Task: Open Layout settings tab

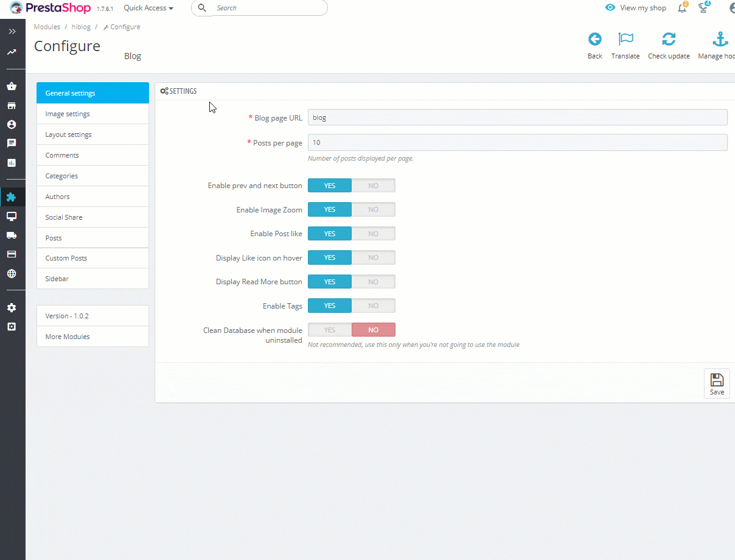Action: [x=92, y=135]
